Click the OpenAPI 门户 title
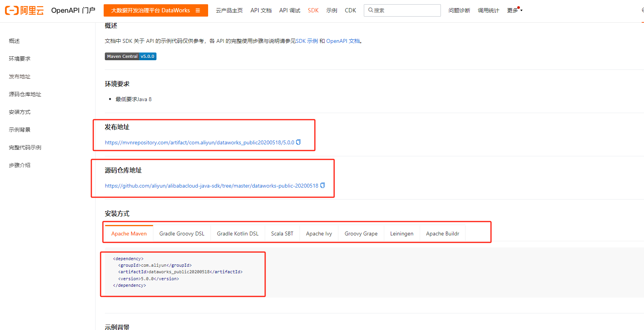 point(73,10)
